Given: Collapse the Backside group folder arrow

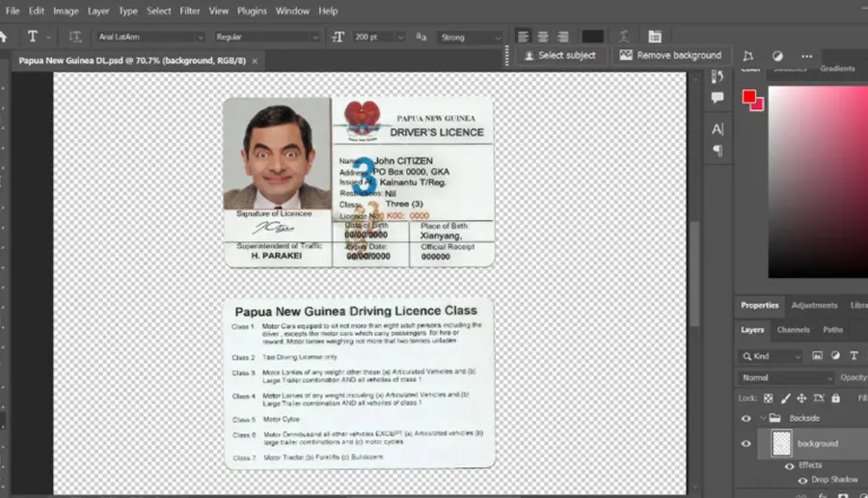Looking at the screenshot, I should tap(763, 418).
